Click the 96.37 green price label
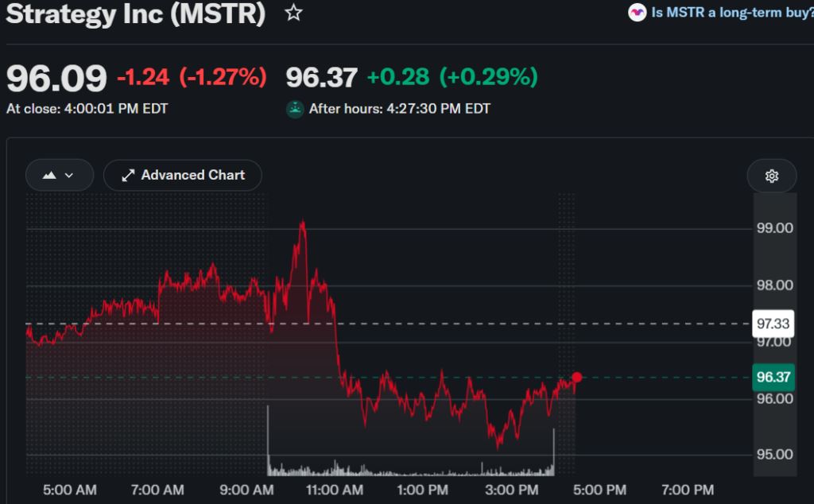814x504 pixels. point(773,378)
